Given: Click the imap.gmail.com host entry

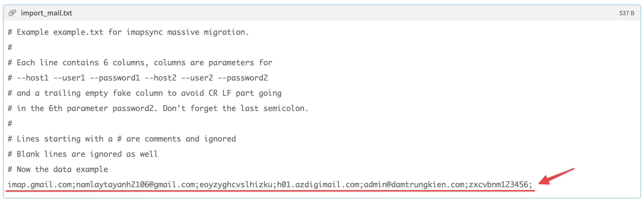Looking at the screenshot, I should (x=39, y=185).
